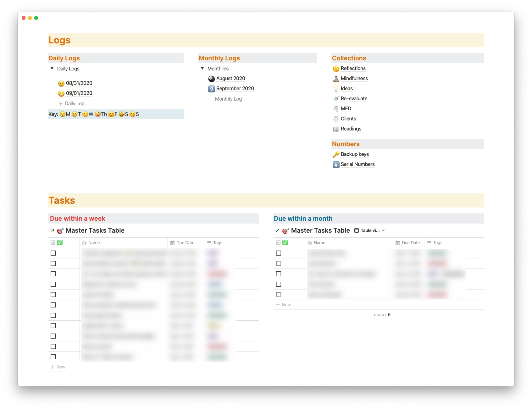
Task: Check the last task checkbox under Due within a month
Action: [279, 295]
